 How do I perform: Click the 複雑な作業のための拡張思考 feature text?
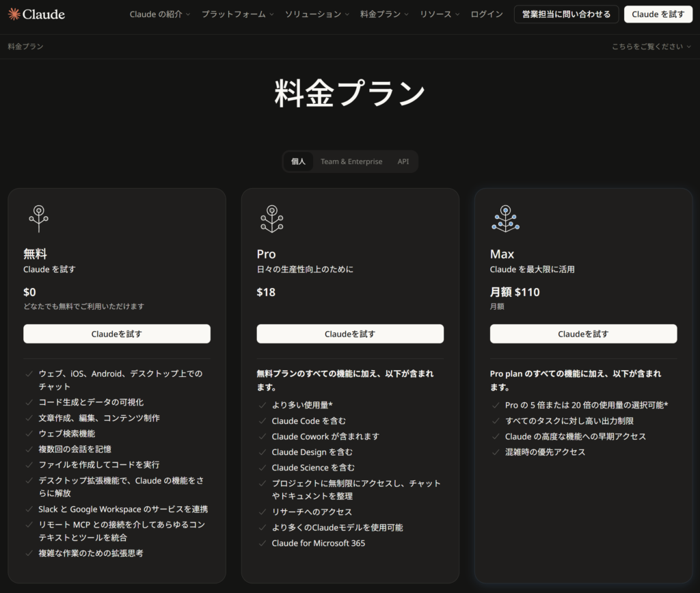91,553
